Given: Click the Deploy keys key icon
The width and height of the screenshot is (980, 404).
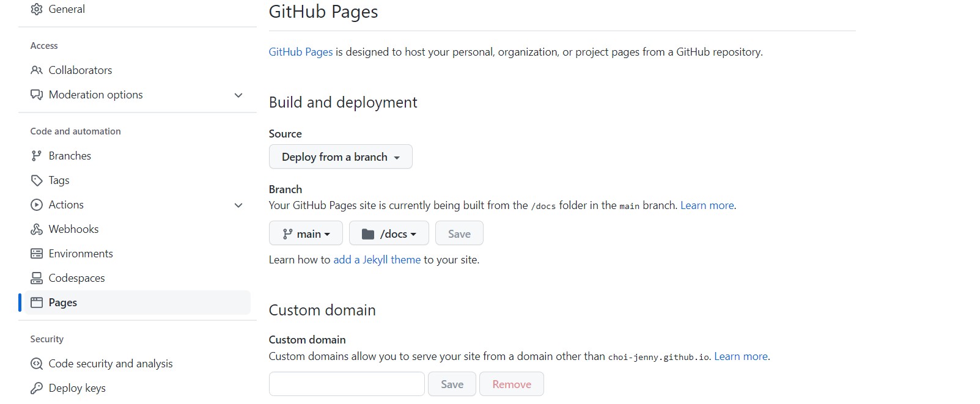Looking at the screenshot, I should tap(37, 388).
